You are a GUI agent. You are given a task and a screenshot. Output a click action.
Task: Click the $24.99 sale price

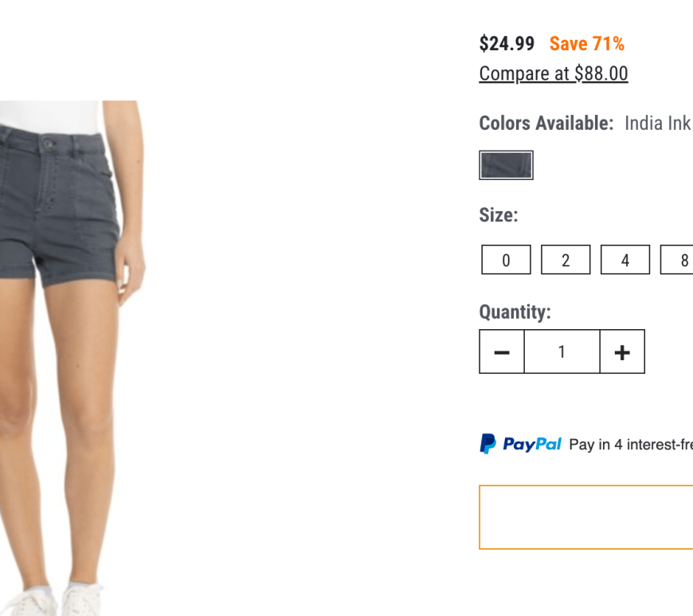point(507,44)
